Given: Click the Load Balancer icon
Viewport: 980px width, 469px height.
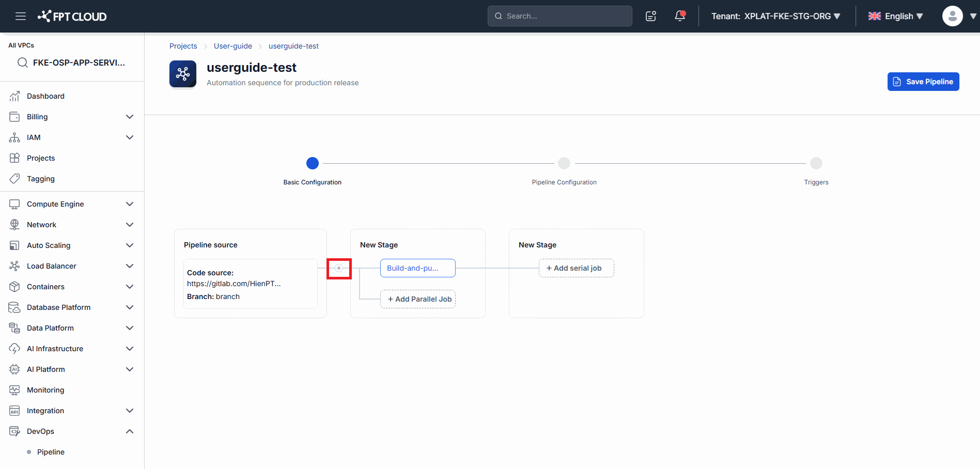Looking at the screenshot, I should 14,266.
